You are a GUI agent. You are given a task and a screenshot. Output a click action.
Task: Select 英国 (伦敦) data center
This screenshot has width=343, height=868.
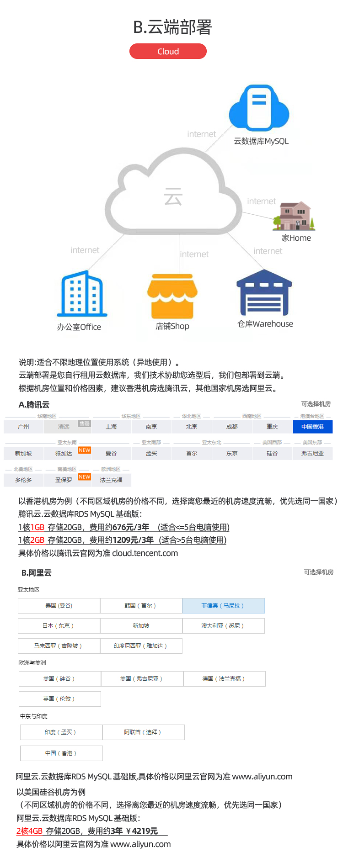[x=60, y=699]
